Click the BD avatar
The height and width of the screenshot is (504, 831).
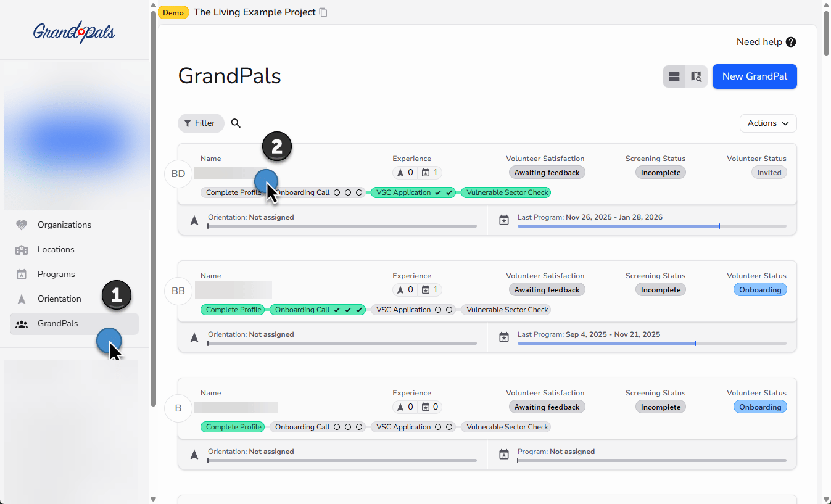pyautogui.click(x=178, y=174)
